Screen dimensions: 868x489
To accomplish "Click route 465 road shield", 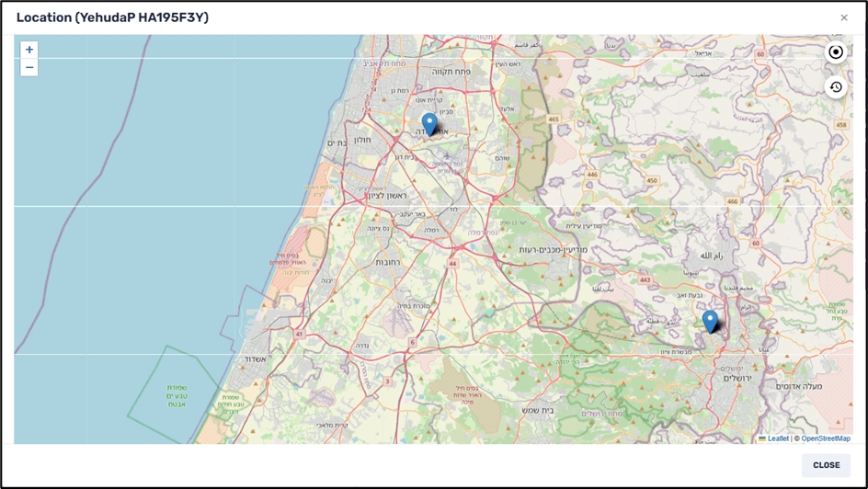I will [x=554, y=119].
